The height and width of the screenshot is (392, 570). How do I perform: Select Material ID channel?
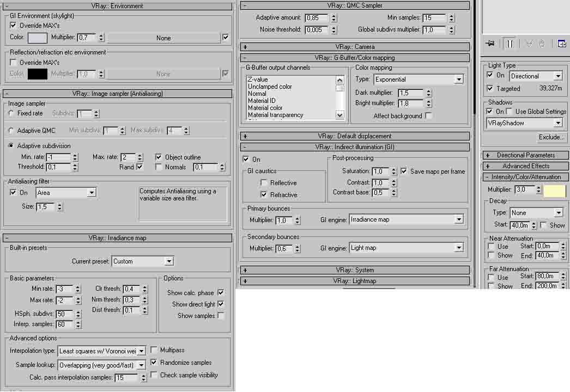tap(262, 101)
